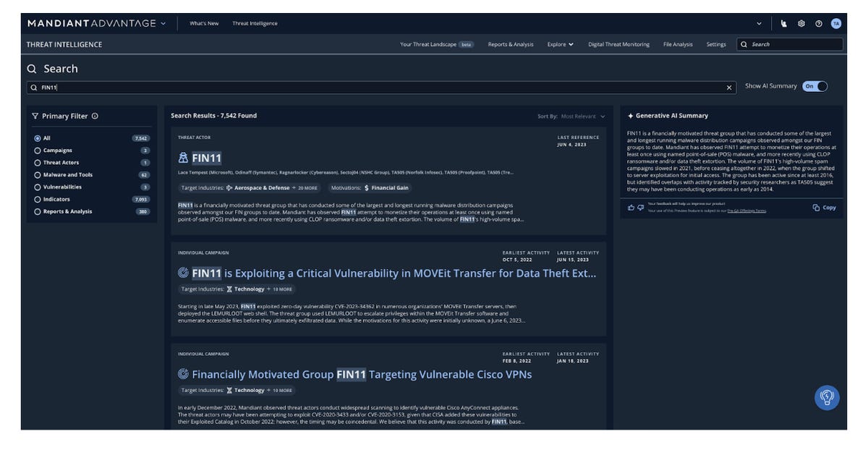
Task: Open the help question mark icon
Action: point(819,23)
